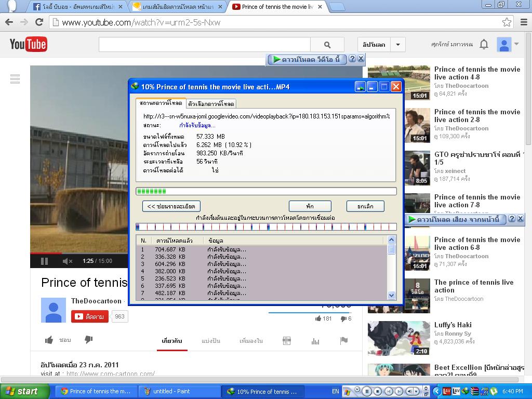Open the Share tab under video
Viewport: 532px width, 399px height.
click(211, 341)
